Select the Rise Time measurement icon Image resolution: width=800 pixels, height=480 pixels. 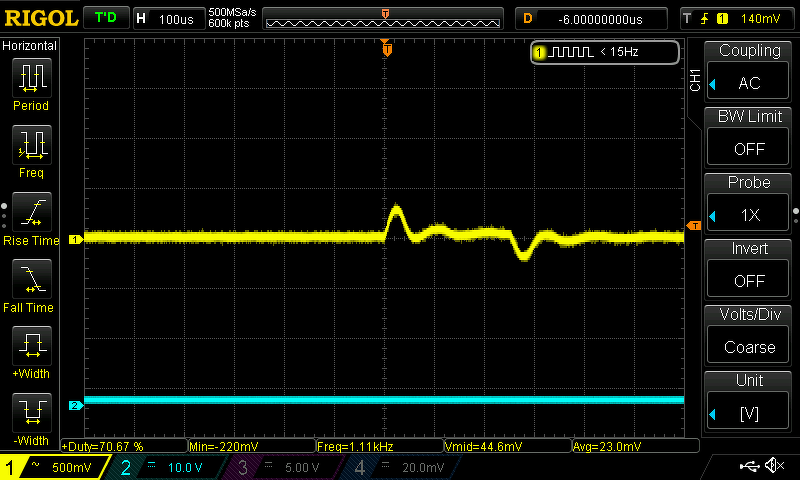tap(32, 212)
